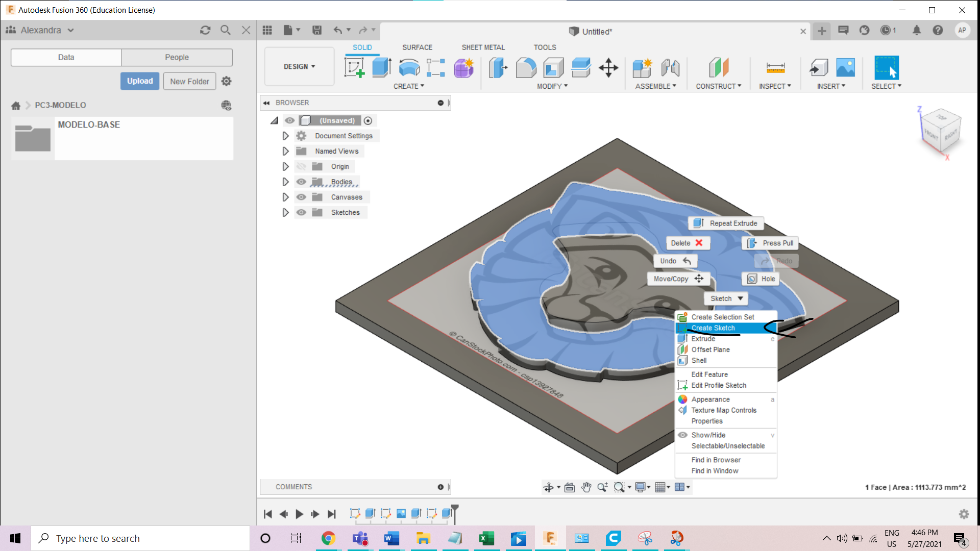Click the Upload button
Viewport: 980px width, 551px height.
pyautogui.click(x=140, y=81)
